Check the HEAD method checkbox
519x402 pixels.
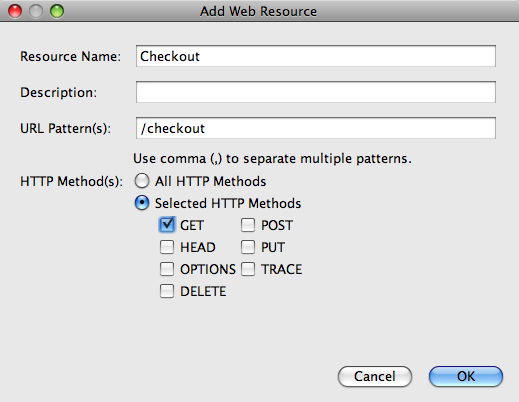tap(167, 247)
